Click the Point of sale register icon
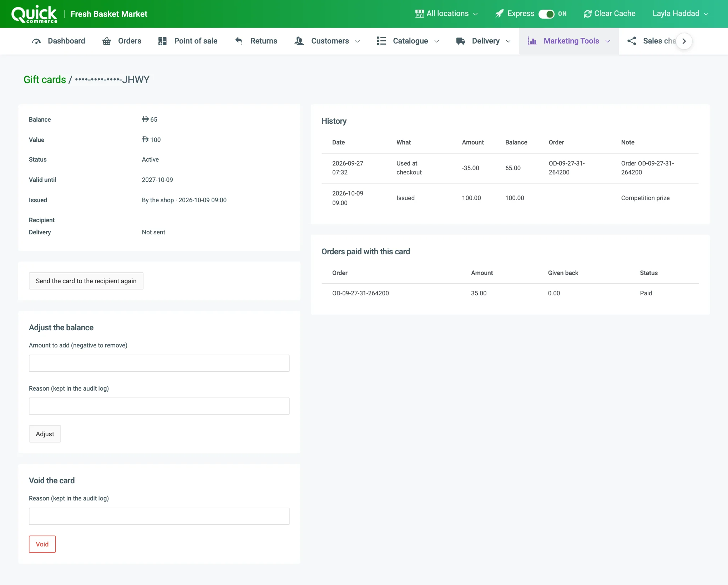 (x=162, y=41)
